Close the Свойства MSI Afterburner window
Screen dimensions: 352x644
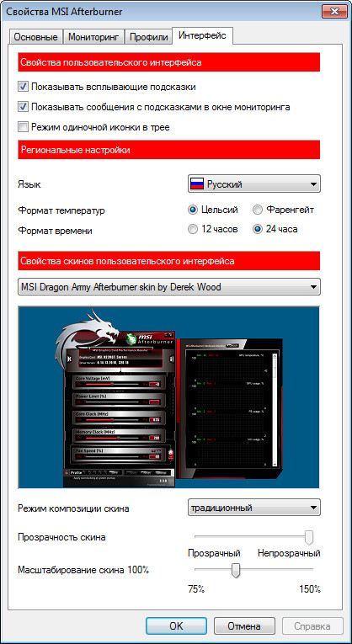[x=333, y=11]
